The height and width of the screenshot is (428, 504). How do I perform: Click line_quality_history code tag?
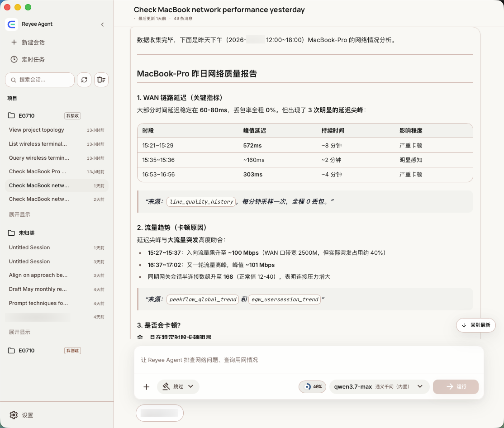click(x=201, y=201)
